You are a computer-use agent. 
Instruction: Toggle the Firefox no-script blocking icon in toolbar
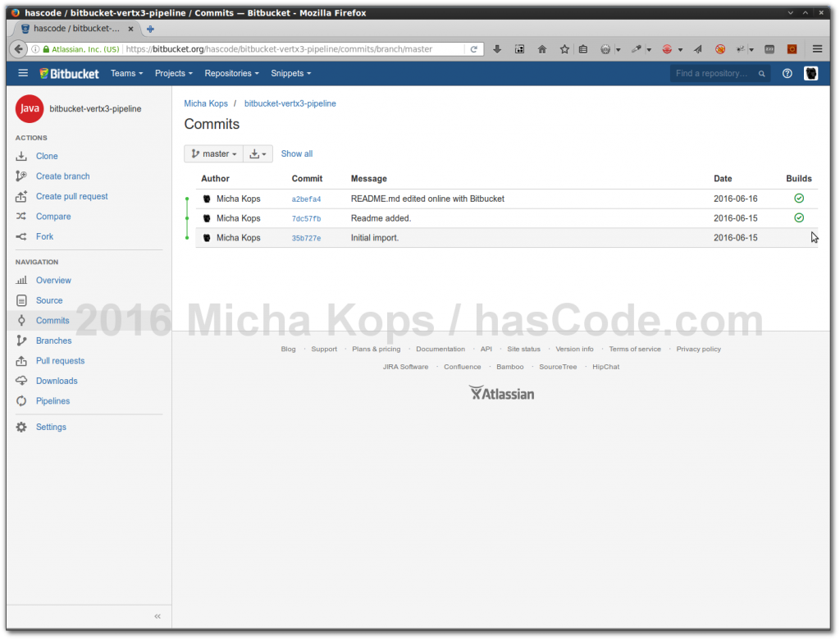pyautogui.click(x=719, y=49)
